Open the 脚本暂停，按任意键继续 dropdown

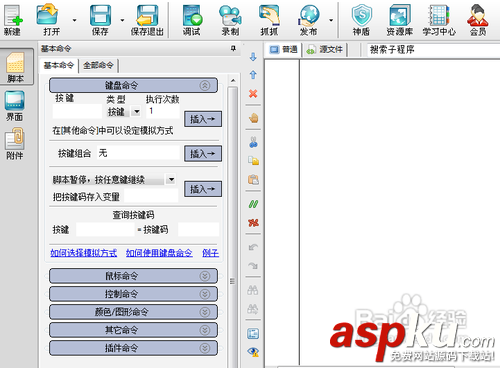(171, 179)
